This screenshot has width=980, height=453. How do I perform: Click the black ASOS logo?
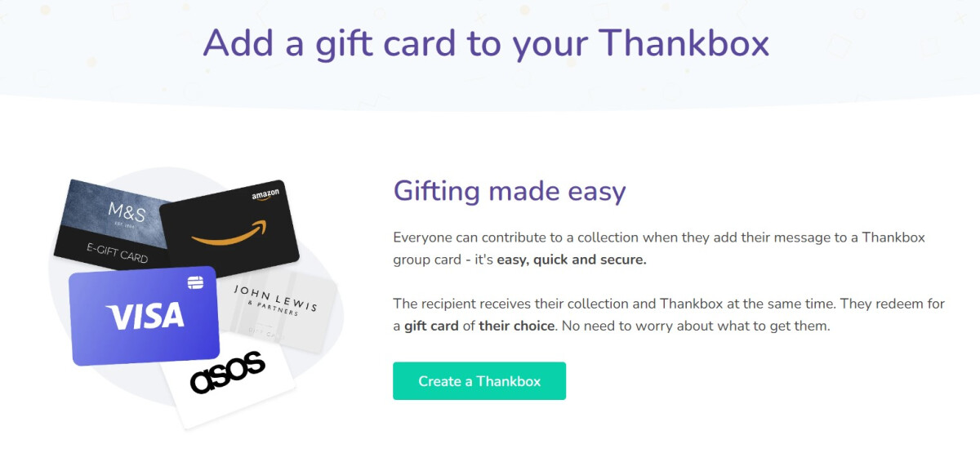(x=228, y=374)
